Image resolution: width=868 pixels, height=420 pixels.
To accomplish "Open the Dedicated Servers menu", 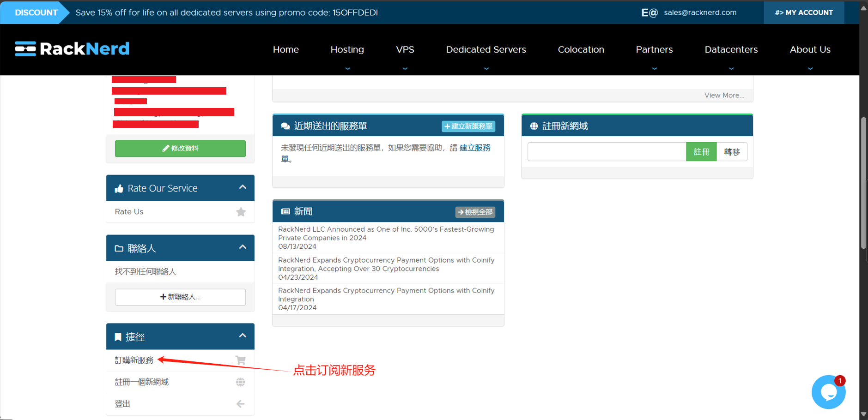I will pyautogui.click(x=486, y=49).
